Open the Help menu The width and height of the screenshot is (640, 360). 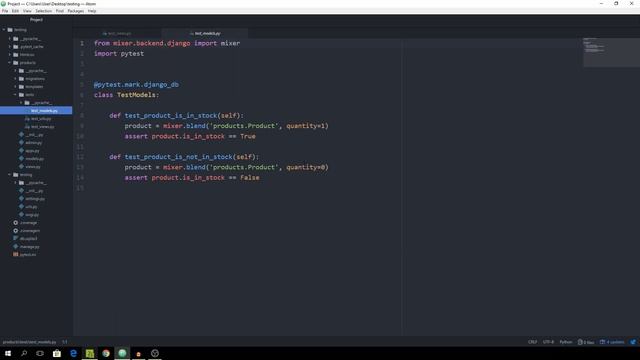click(92, 11)
